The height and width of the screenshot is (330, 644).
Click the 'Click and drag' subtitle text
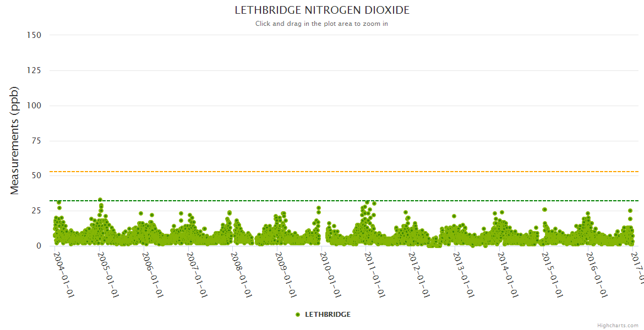(x=321, y=24)
